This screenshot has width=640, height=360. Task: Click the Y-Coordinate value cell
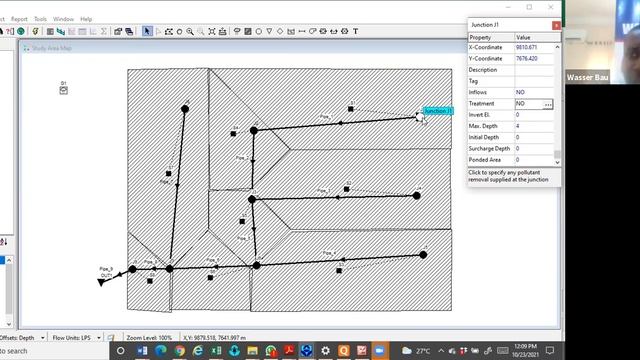pyautogui.click(x=534, y=59)
